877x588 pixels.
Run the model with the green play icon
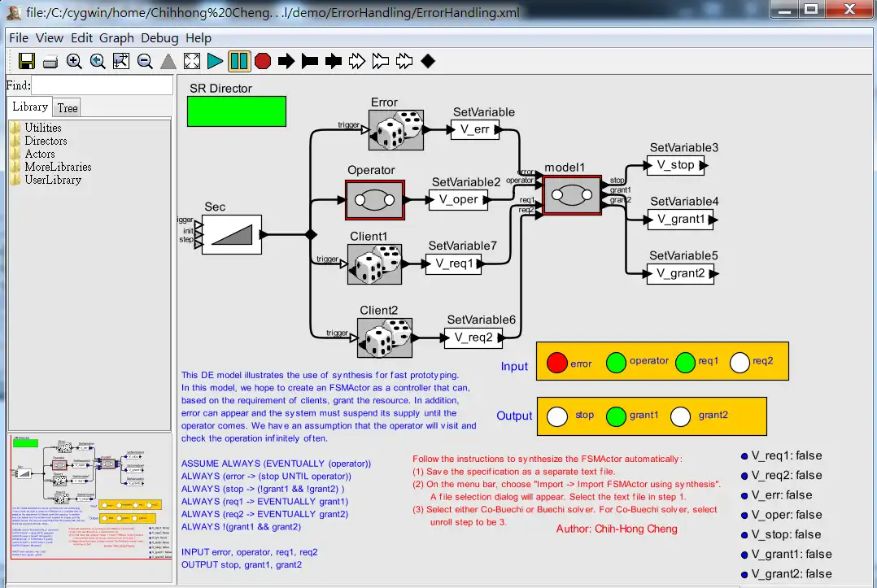pyautogui.click(x=216, y=61)
